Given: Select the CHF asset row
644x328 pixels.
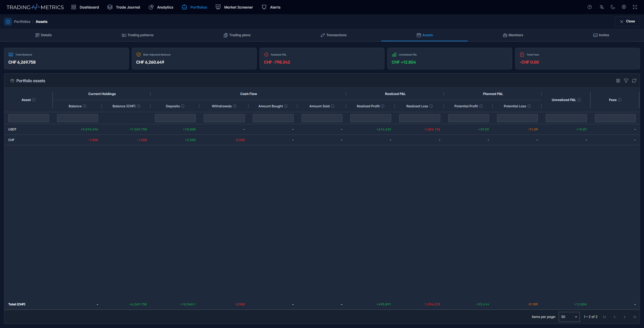Looking at the screenshot, I should coord(322,140).
